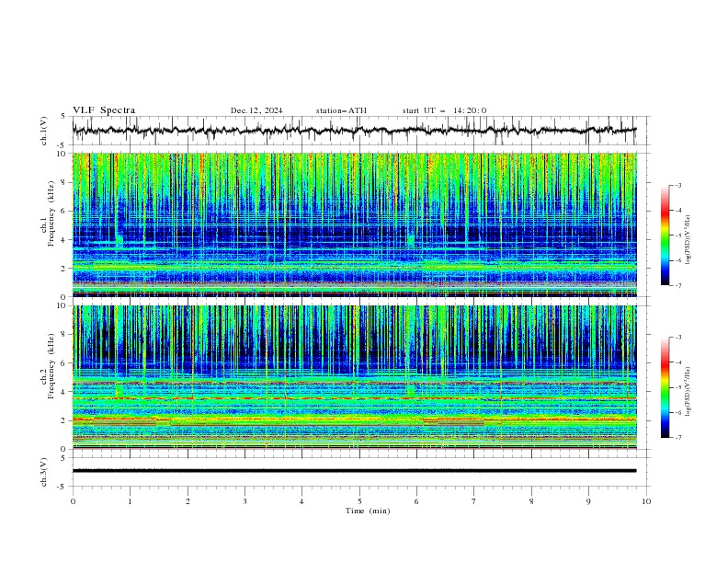728x563 pixels.
Task: Click the time axis tick label '0'
Action: tap(73, 501)
